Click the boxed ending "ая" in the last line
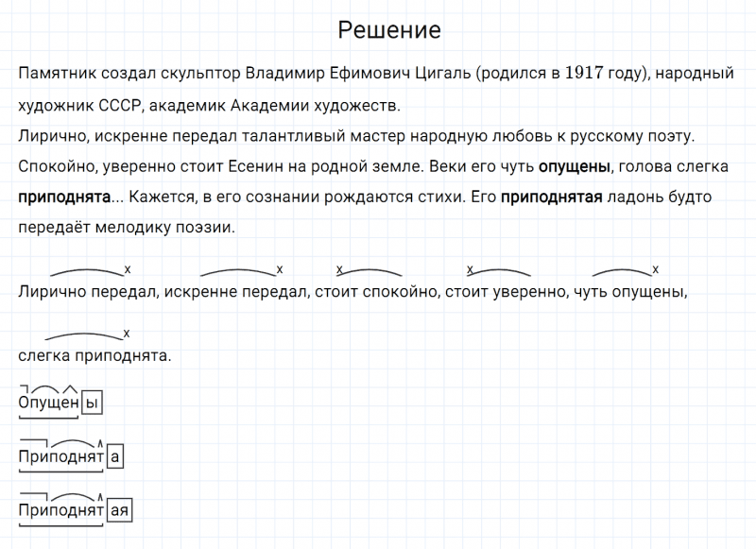Screen dimensions: 756x549 [x=120, y=511]
